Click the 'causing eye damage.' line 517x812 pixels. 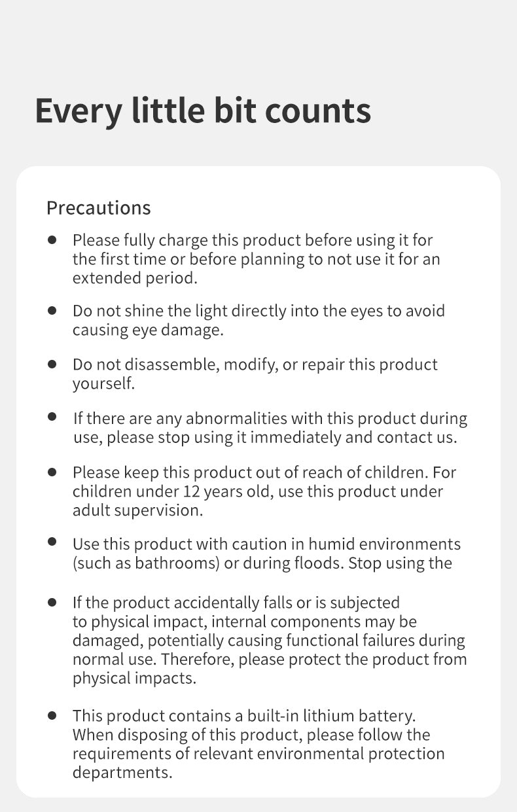click(x=148, y=330)
